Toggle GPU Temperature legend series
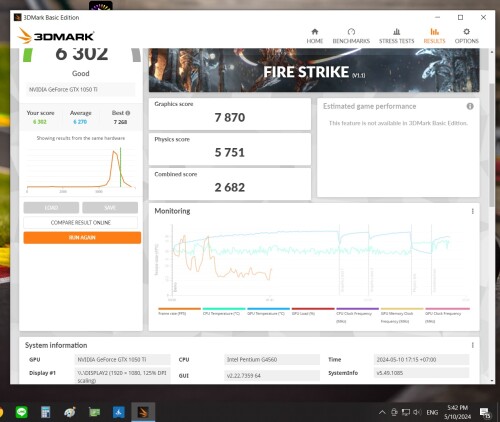The width and height of the screenshot is (500, 422). coord(268,311)
